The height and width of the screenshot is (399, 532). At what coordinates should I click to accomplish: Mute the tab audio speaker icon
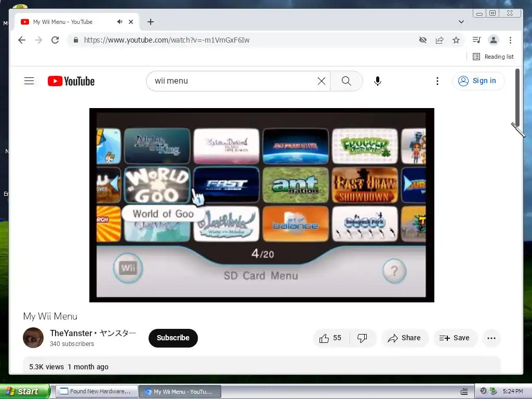pyautogui.click(x=120, y=22)
